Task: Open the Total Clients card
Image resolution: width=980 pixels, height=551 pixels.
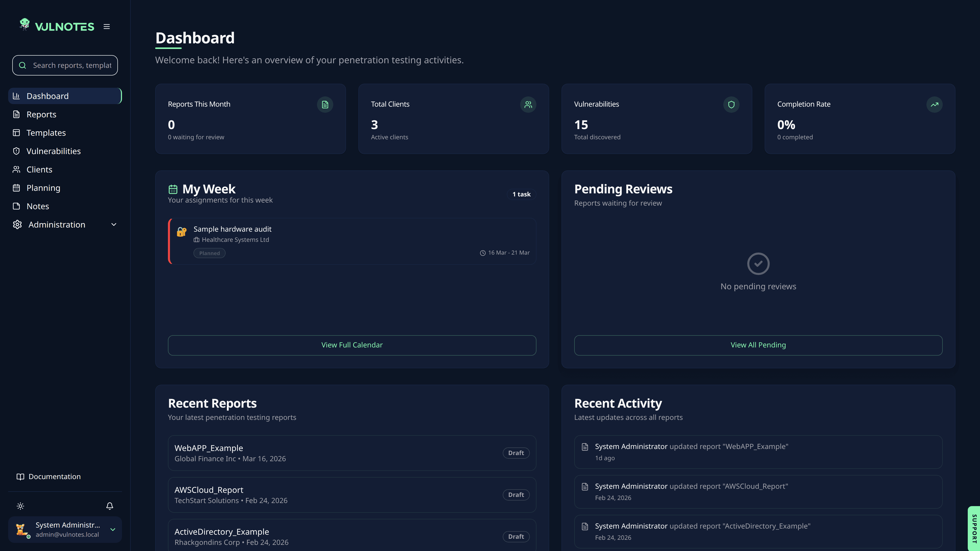Action: pyautogui.click(x=454, y=119)
